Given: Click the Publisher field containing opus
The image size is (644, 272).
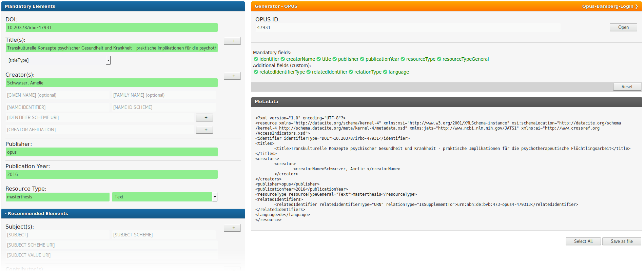Looking at the screenshot, I should click(112, 152).
